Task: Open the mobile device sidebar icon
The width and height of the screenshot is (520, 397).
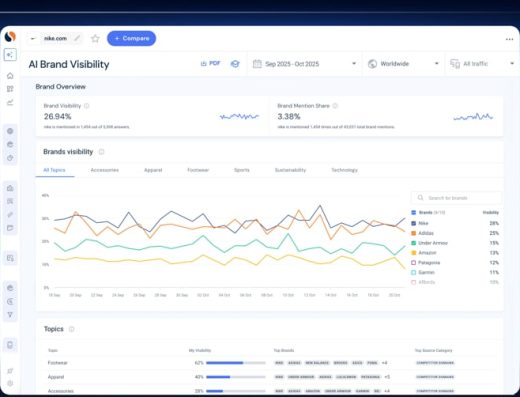Action: tap(10, 345)
